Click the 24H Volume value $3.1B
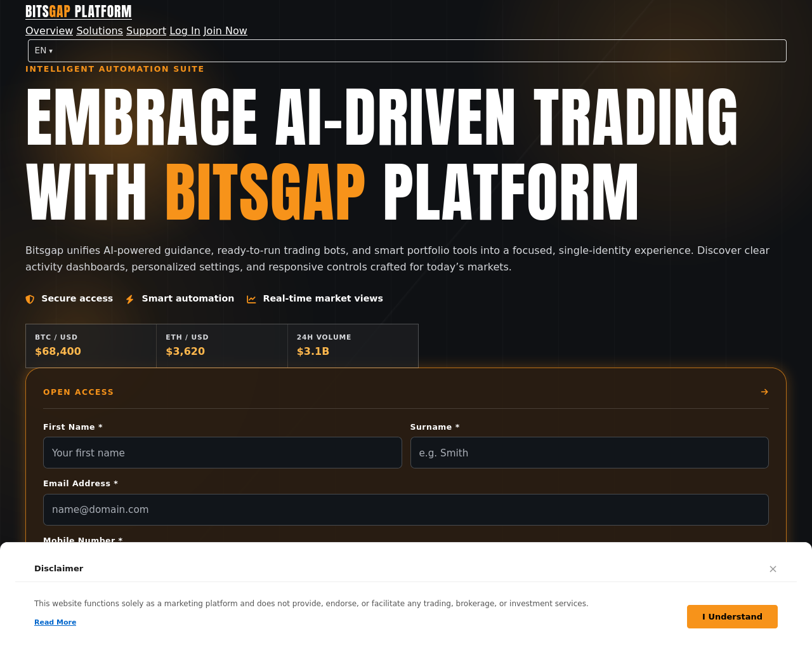 313,351
